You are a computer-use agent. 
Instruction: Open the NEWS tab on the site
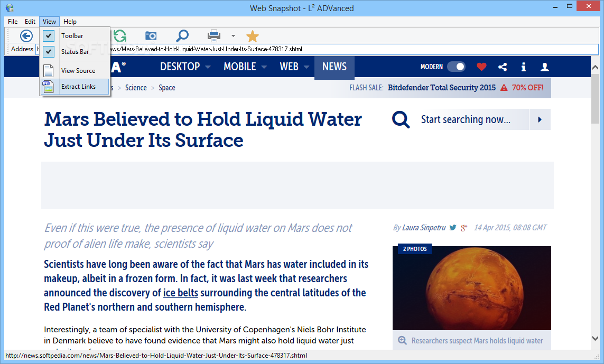coord(334,68)
